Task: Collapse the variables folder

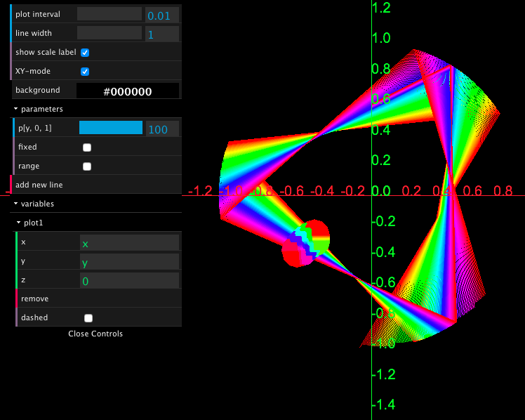Action: click(37, 204)
